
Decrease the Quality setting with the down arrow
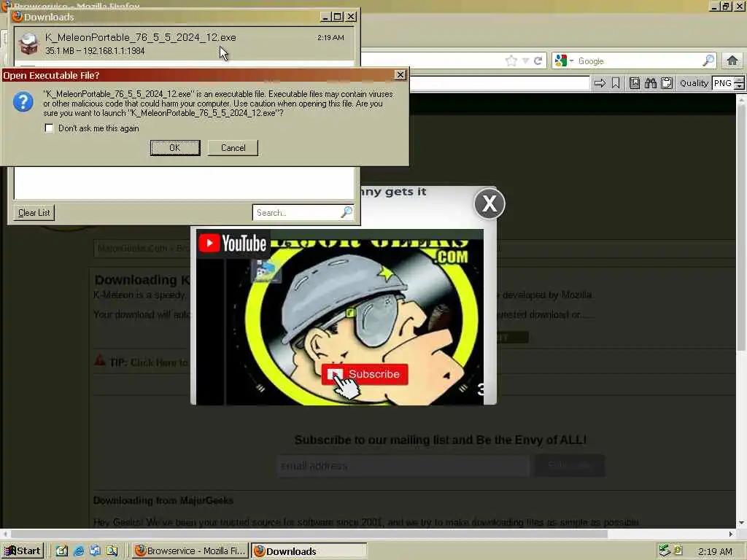click(x=739, y=87)
